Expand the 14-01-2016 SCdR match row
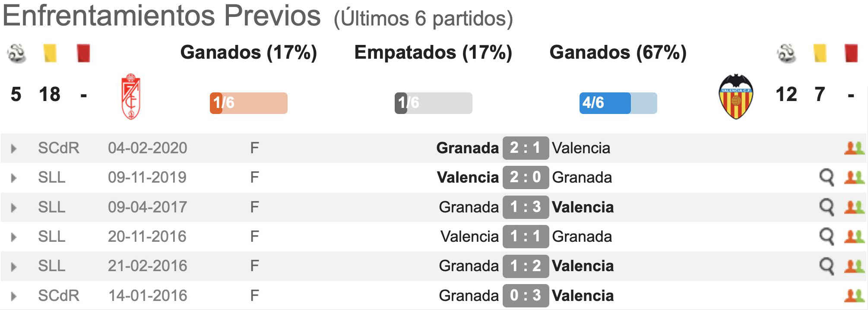 tap(14, 296)
